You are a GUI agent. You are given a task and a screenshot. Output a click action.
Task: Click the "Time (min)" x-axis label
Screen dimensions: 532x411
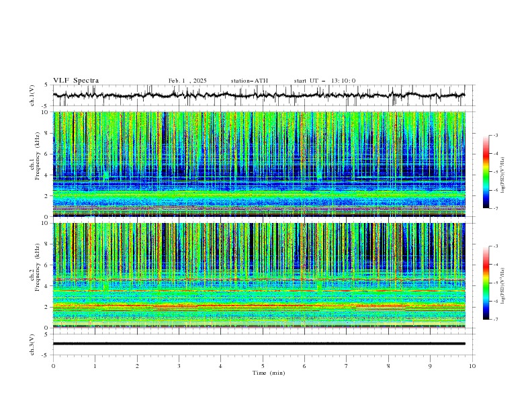(269, 373)
